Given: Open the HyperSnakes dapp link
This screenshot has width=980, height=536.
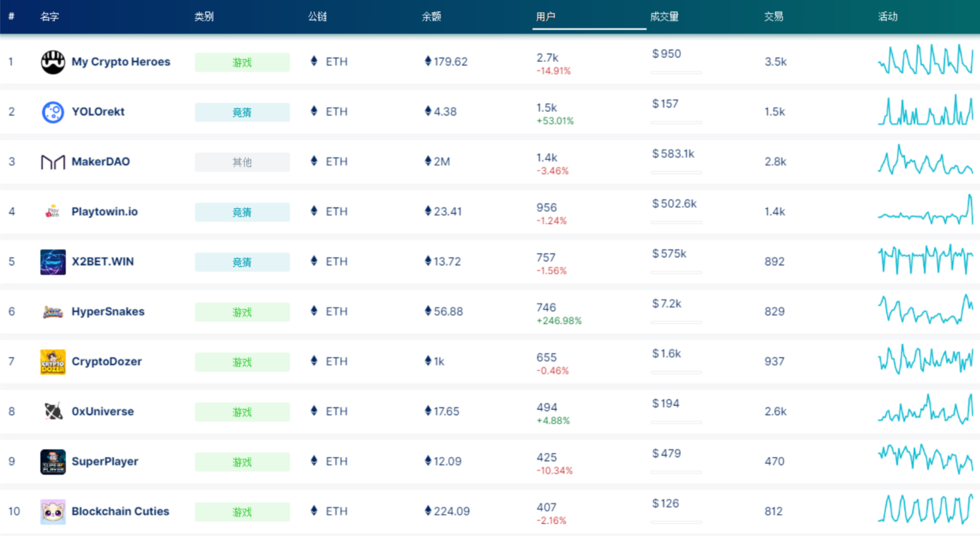Looking at the screenshot, I should (108, 311).
